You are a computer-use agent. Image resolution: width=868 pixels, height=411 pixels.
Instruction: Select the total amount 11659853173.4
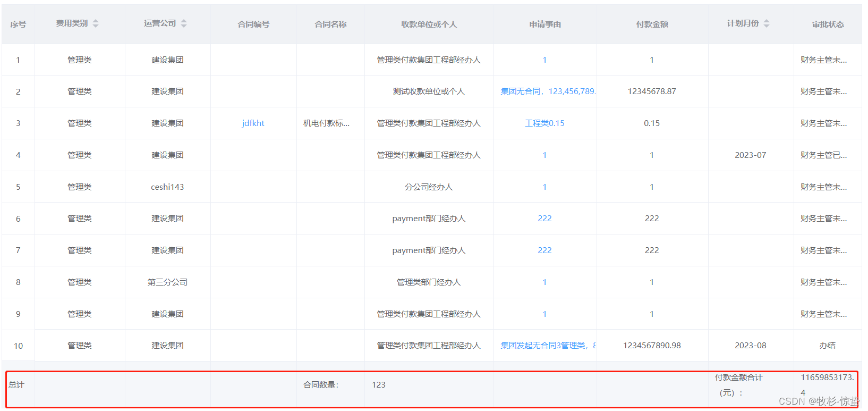click(x=828, y=385)
